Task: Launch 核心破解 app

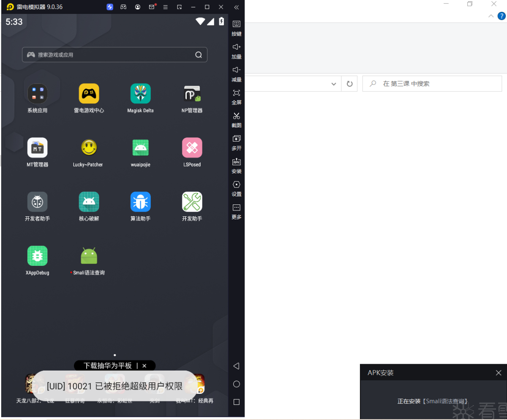Action: (89, 202)
